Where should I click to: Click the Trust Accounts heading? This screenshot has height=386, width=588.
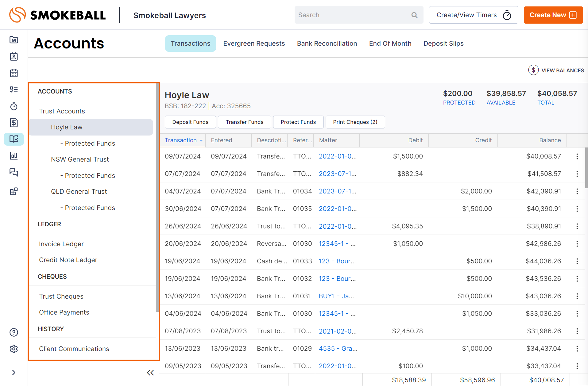62,111
